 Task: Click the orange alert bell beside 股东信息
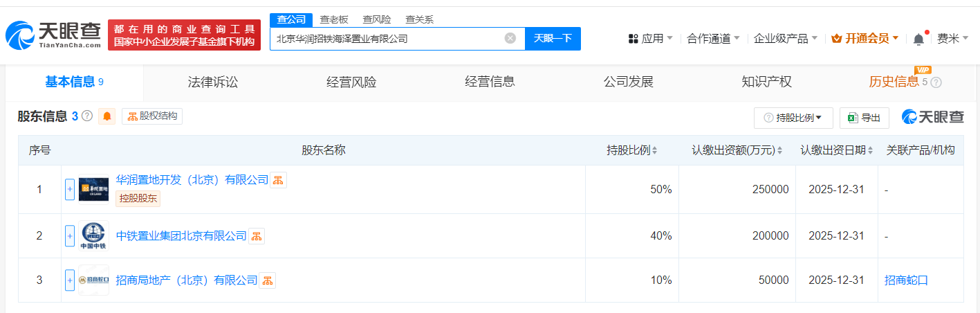point(107,116)
